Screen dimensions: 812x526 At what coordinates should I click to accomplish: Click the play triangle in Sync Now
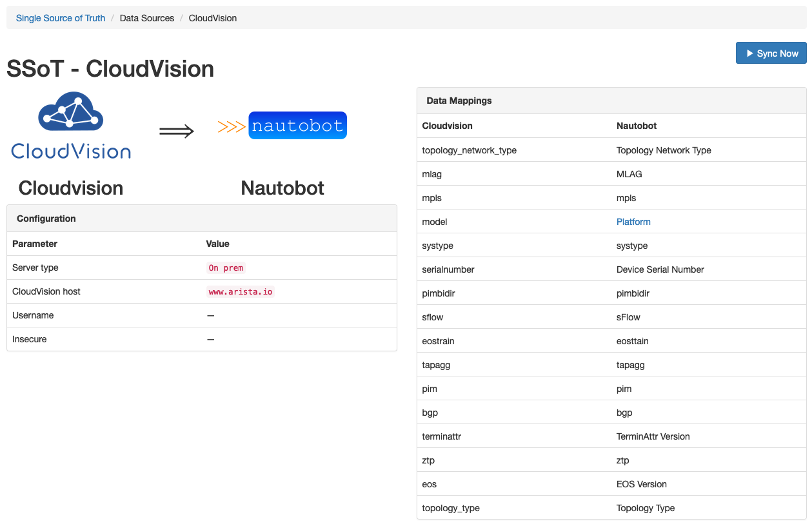coord(750,53)
